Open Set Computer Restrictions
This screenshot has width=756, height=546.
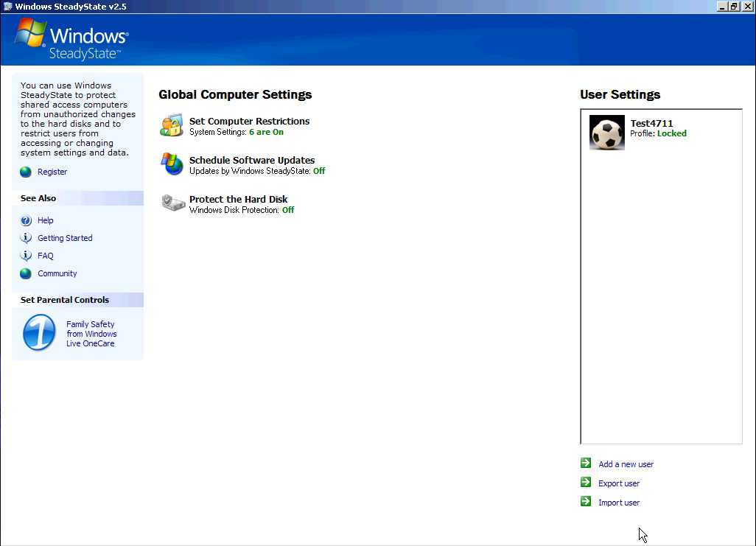(x=249, y=121)
